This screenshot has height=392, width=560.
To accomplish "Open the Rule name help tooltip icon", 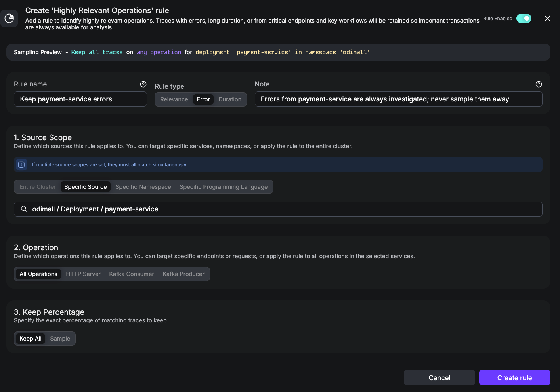I will (143, 84).
